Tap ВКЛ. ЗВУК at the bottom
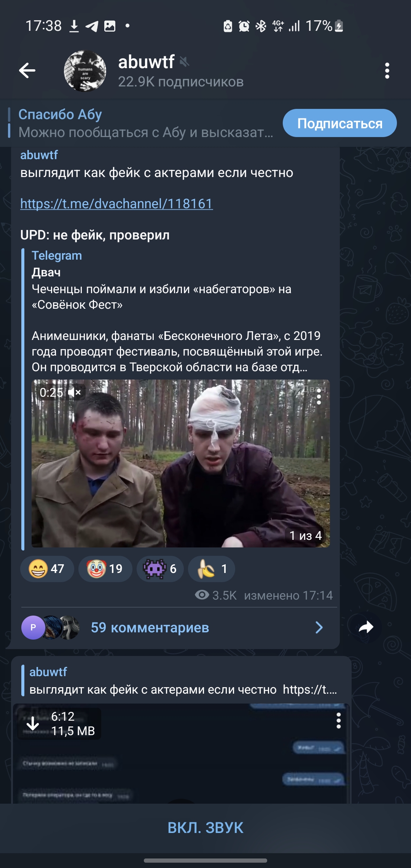Screen dimensions: 411x868 pyautogui.click(x=205, y=828)
